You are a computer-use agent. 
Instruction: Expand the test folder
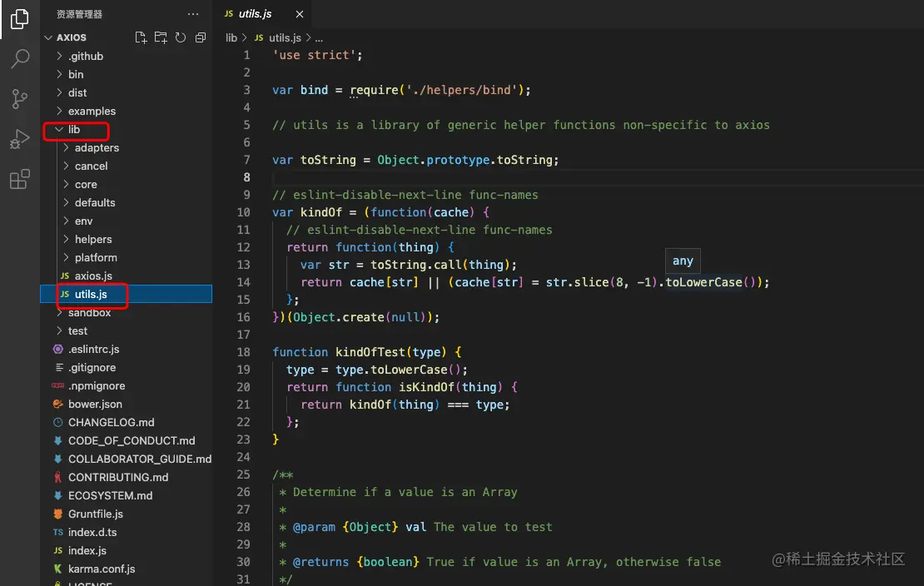click(126, 330)
